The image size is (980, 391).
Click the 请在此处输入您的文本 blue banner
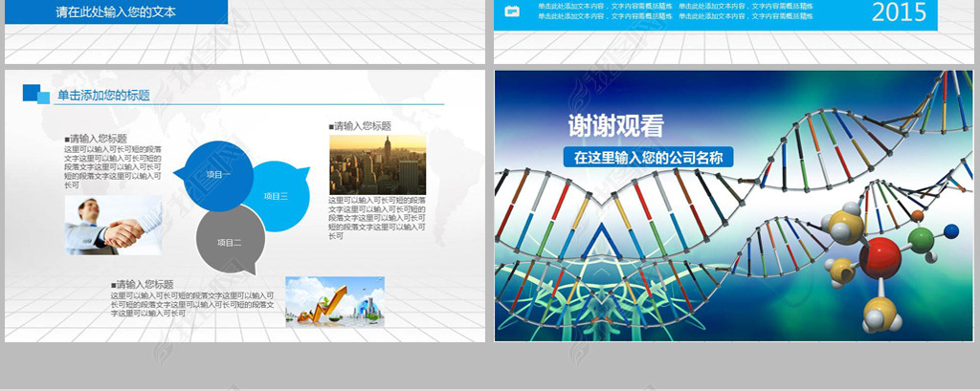(116, 13)
